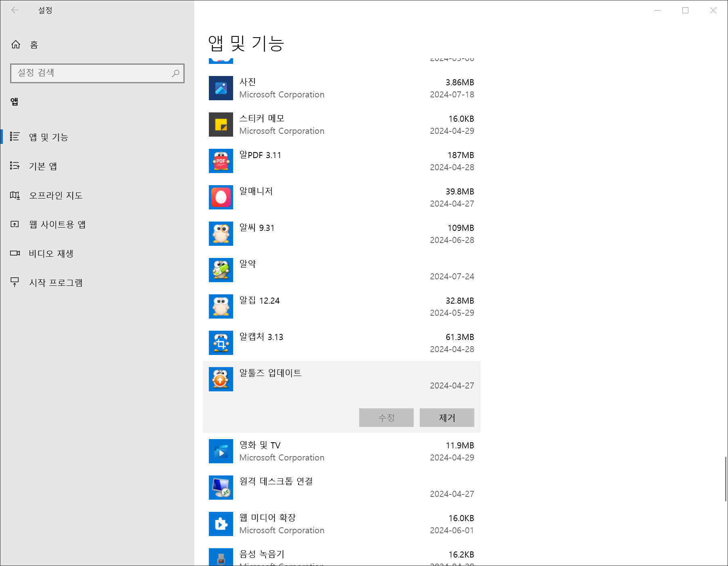728x566 pixels.
Task: Maximize the 설정 window
Action: [685, 10]
